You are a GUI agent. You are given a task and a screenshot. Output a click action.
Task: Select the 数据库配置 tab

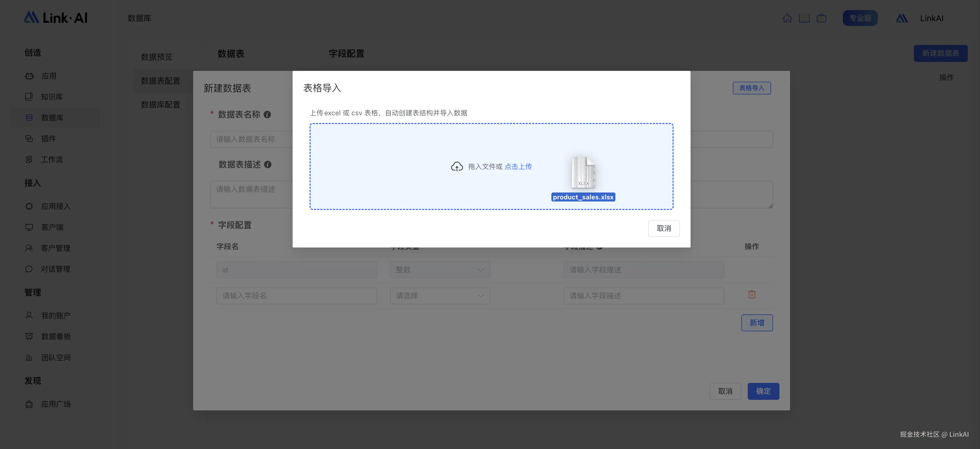click(160, 105)
